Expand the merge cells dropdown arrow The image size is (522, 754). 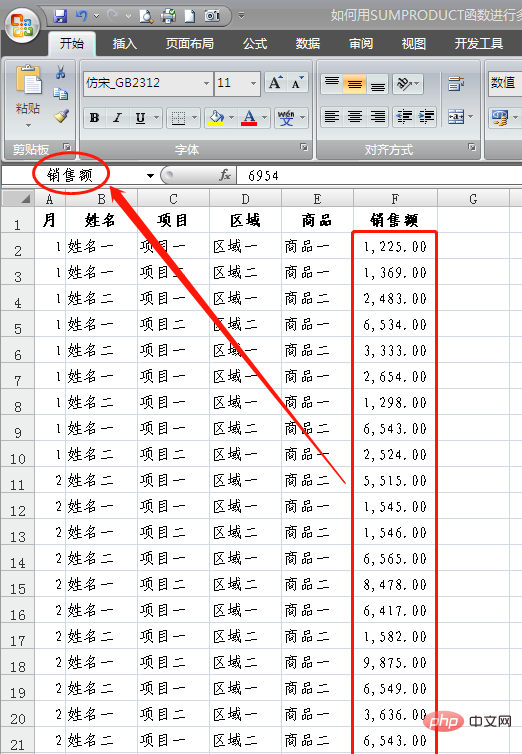(x=471, y=116)
